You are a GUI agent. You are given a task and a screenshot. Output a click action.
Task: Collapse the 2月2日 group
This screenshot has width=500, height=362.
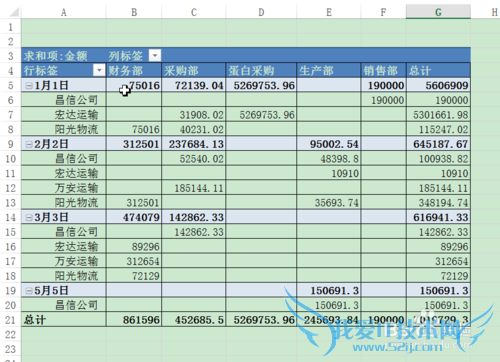[x=29, y=144]
